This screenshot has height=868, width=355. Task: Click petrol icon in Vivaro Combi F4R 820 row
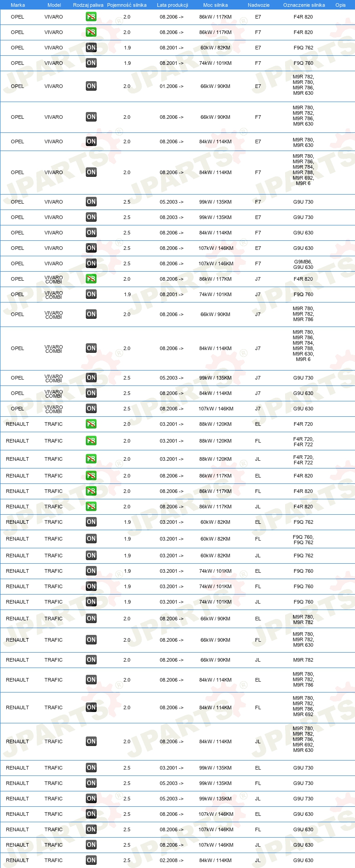click(91, 279)
